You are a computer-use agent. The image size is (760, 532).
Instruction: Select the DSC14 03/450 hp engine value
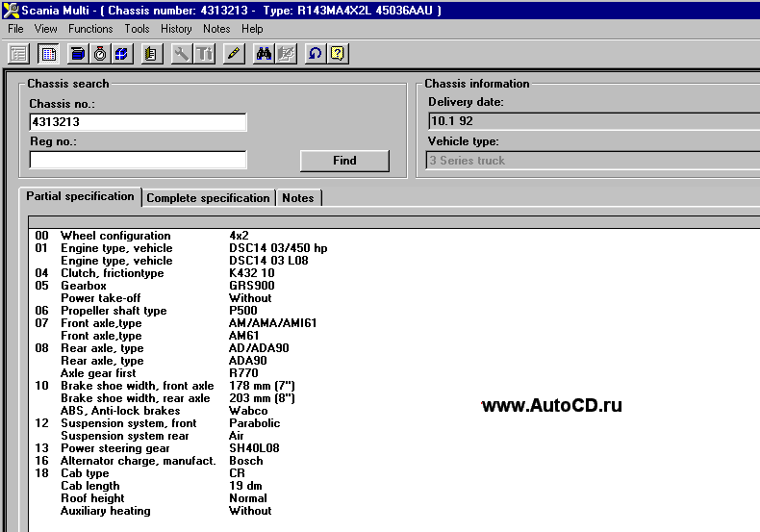pos(278,248)
